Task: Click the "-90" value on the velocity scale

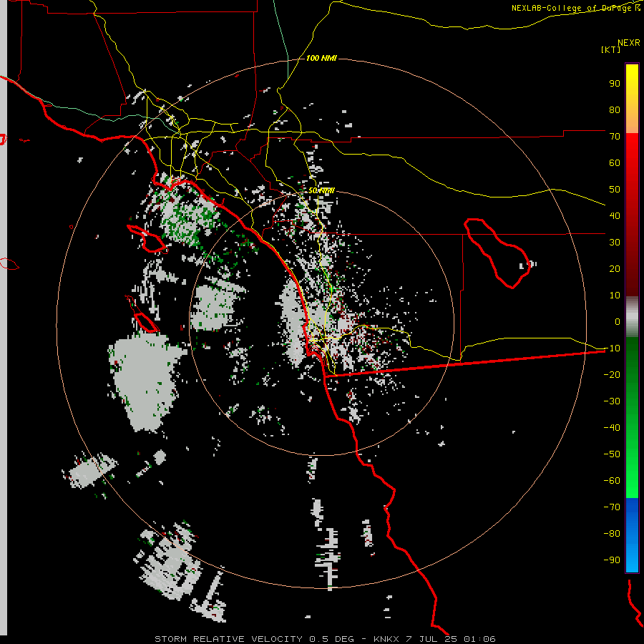Action: click(x=612, y=560)
